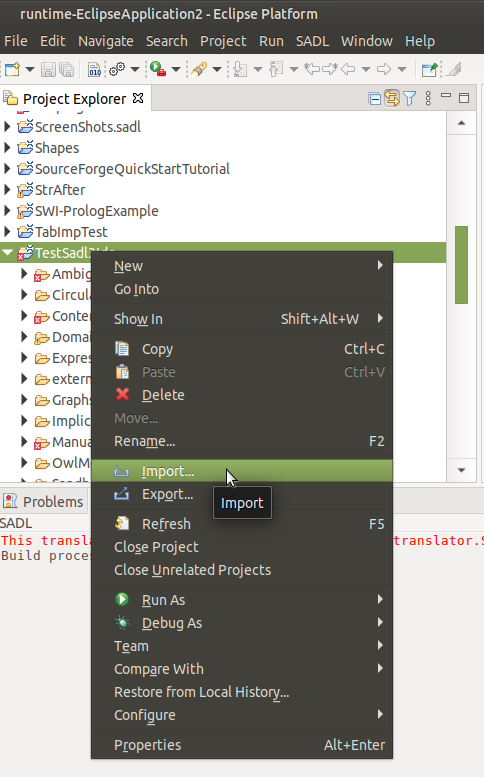Select the TabImpTest project row

tap(223, 232)
